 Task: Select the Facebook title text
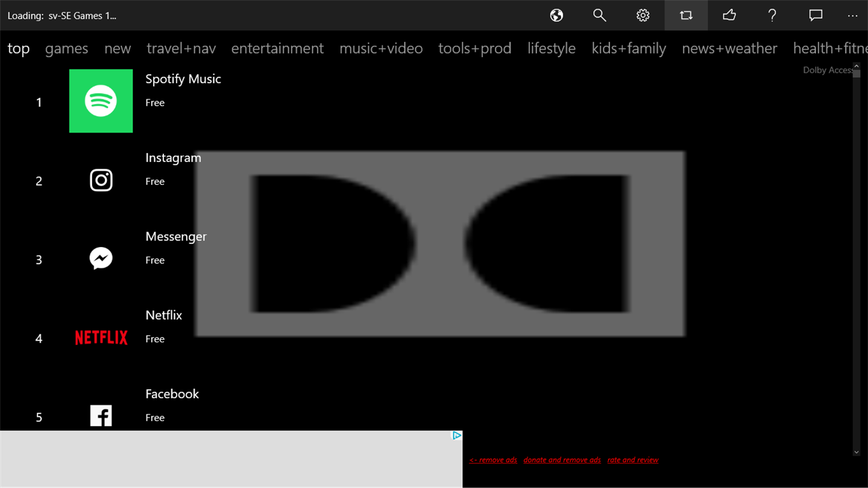[x=172, y=394]
